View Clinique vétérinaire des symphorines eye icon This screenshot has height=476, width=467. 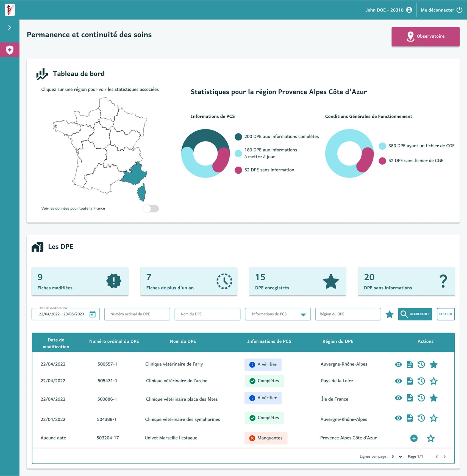(x=398, y=418)
